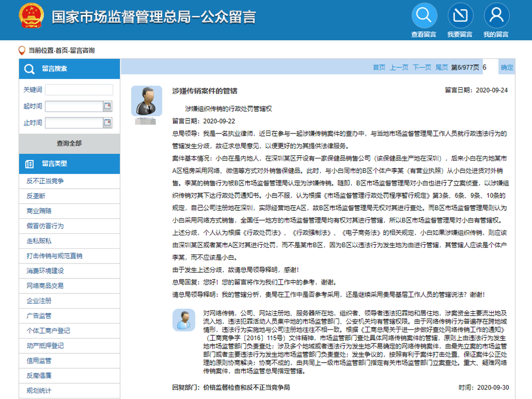Click the national emblem logo
The width and height of the screenshot is (532, 399).
point(32,17)
